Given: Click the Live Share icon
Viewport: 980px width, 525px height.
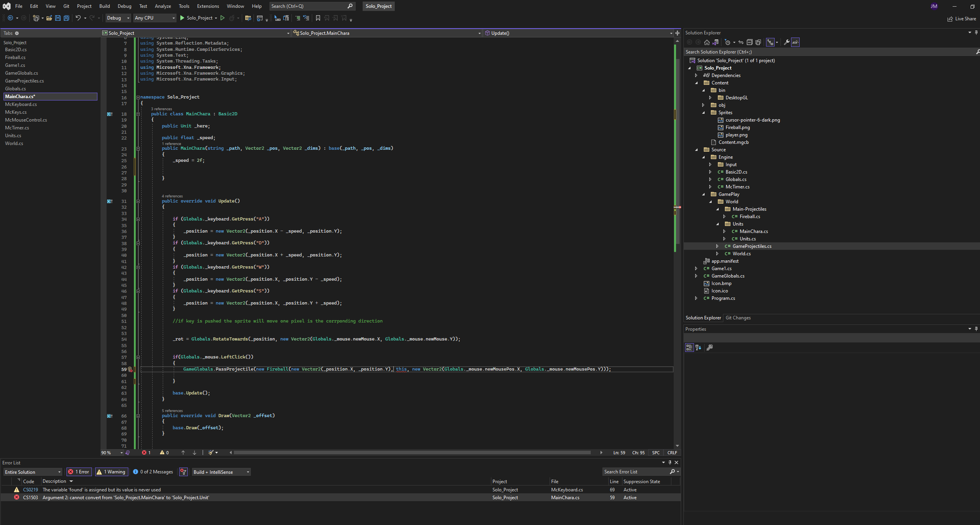Looking at the screenshot, I should pos(950,19).
